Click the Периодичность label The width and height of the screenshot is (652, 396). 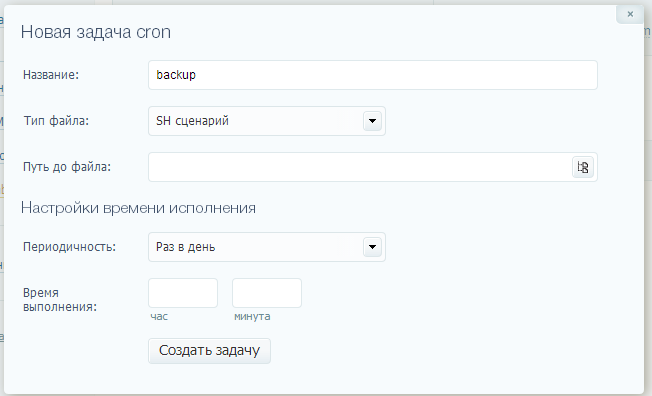pos(69,247)
